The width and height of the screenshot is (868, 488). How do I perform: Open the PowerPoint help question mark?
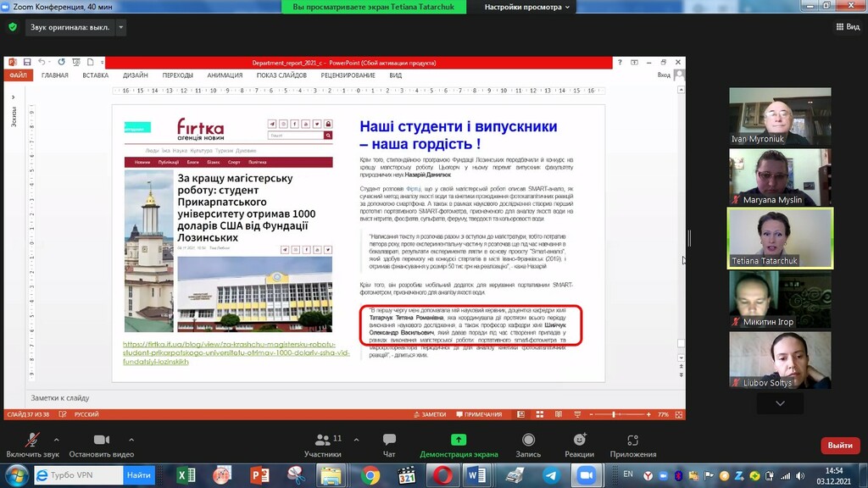pyautogui.click(x=620, y=63)
